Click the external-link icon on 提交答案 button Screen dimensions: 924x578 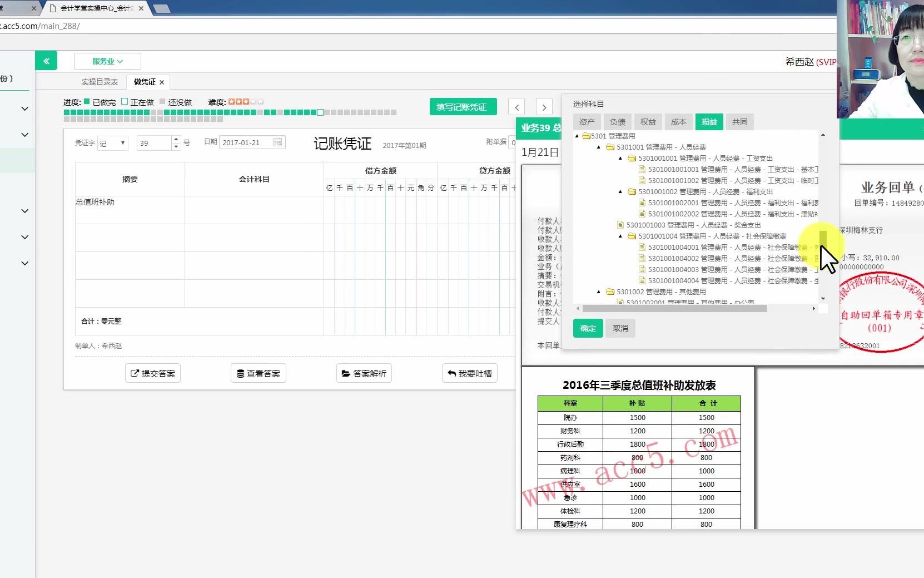pyautogui.click(x=133, y=373)
